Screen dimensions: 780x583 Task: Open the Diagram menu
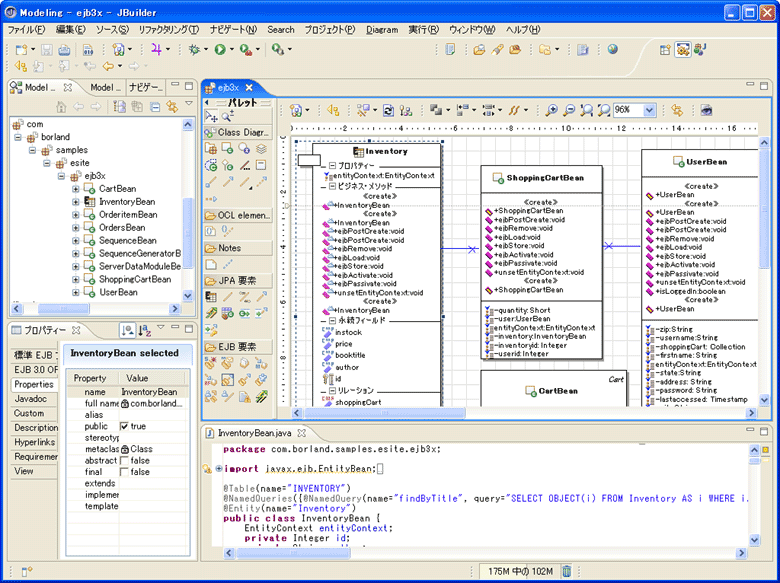pyautogui.click(x=382, y=30)
